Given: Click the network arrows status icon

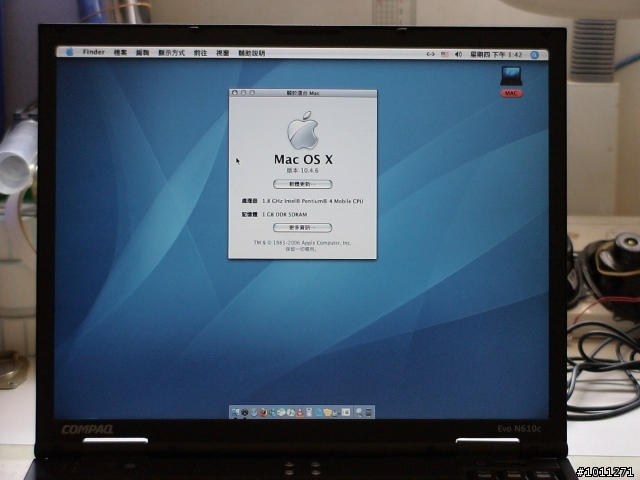Looking at the screenshot, I should point(430,54).
